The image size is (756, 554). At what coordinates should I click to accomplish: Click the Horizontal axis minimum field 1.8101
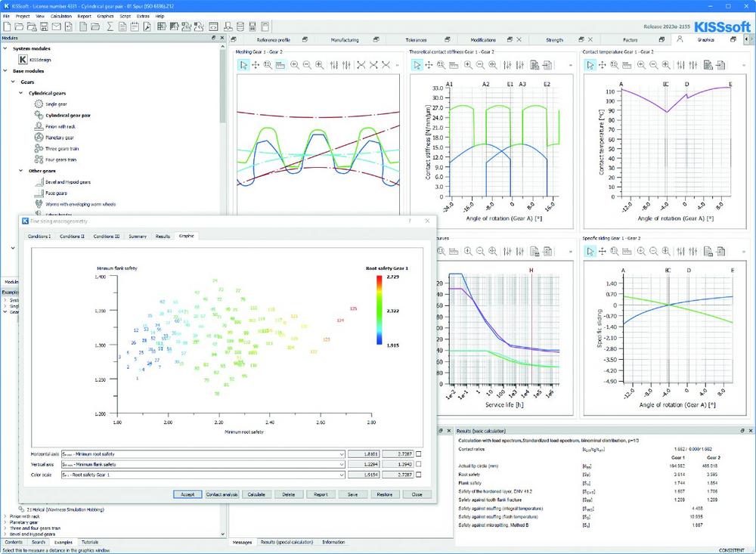pyautogui.click(x=364, y=453)
